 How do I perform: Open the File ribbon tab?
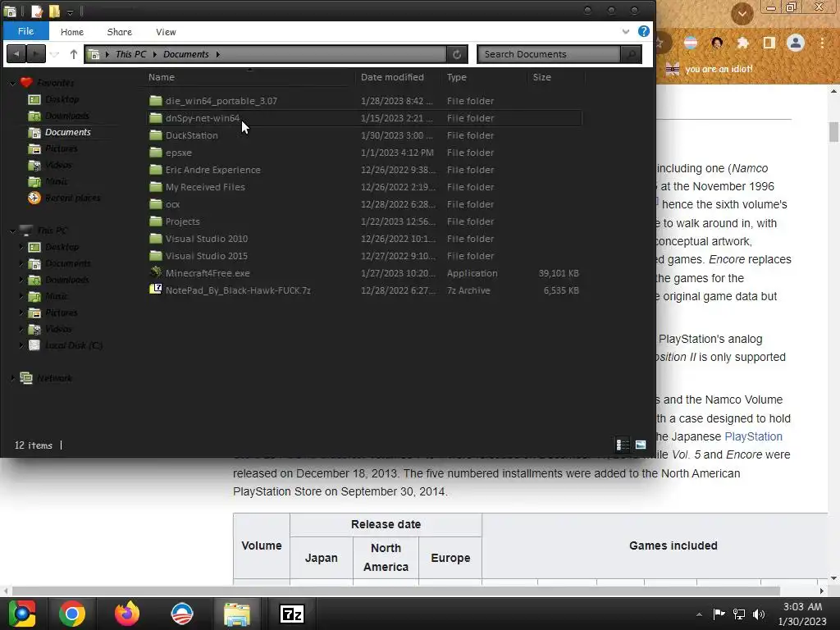pyautogui.click(x=25, y=31)
